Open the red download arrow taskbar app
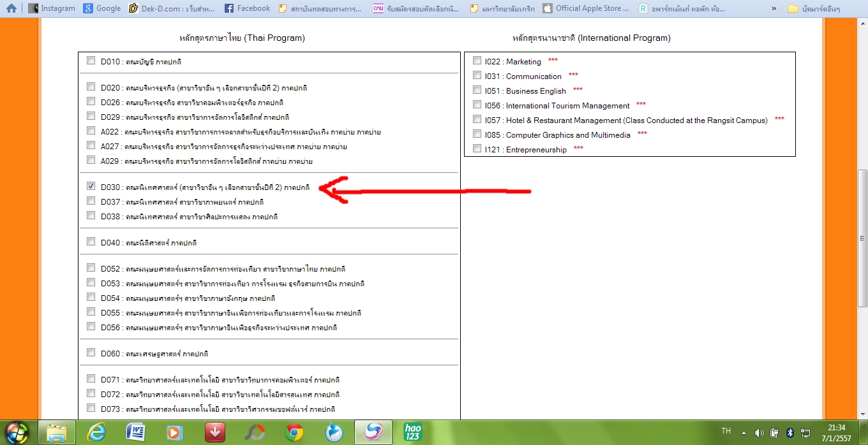This screenshot has height=445, width=868. pos(214,432)
